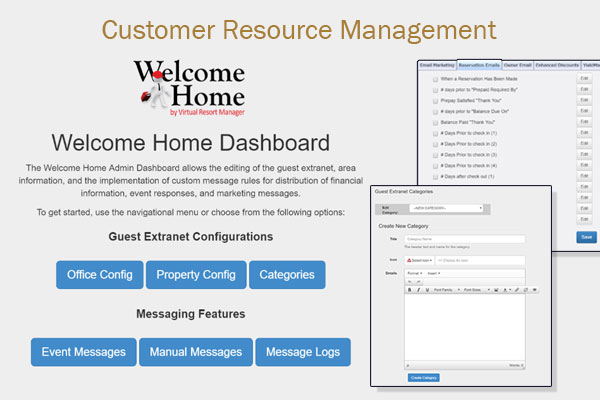The height and width of the screenshot is (400, 600).
Task: Click the blue Save button
Action: [586, 237]
